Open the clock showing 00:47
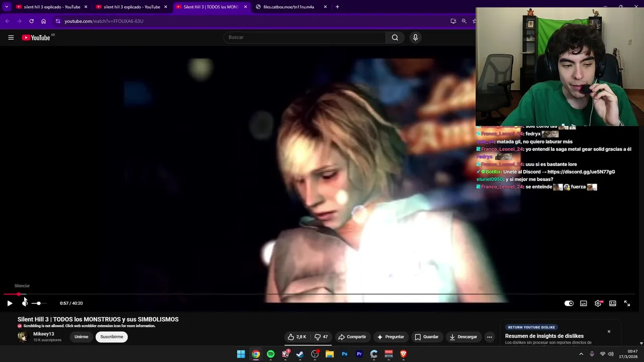The width and height of the screenshot is (644, 362). pos(628,354)
